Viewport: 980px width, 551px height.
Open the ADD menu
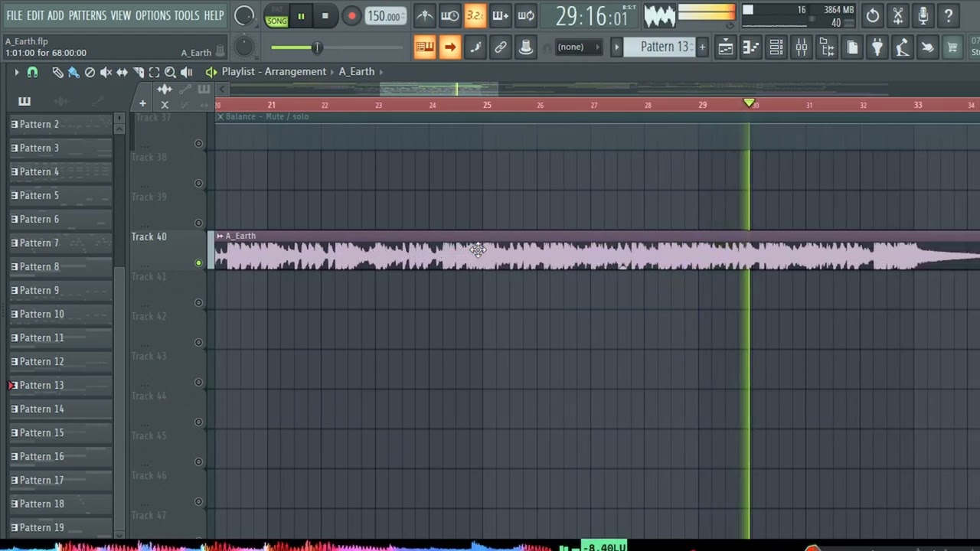(56, 15)
